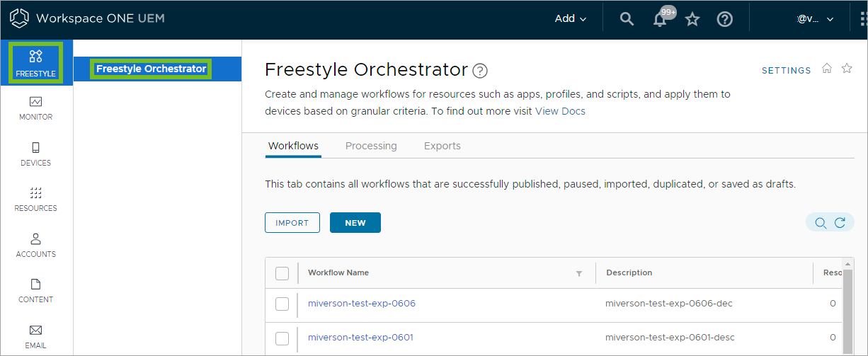
Task: Open workflow miverson-test-exp-0606
Action: pos(362,304)
